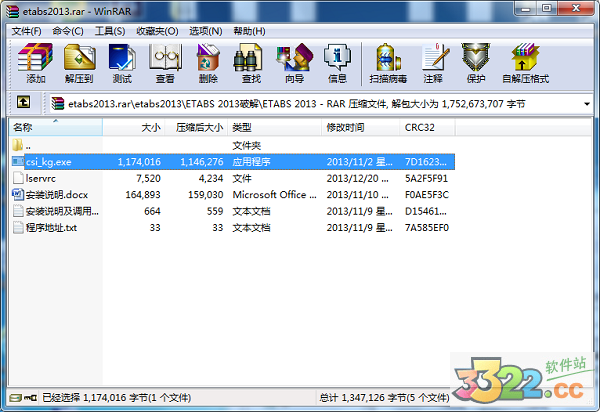Minimize the WinRAR window
The width and height of the screenshot is (600, 412).
point(526,8)
